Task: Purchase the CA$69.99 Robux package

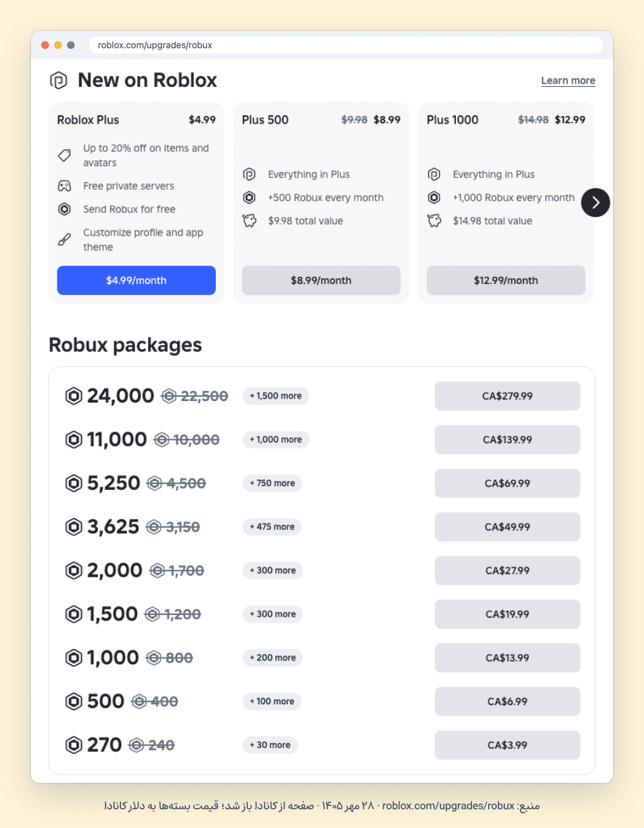Action: [x=507, y=483]
